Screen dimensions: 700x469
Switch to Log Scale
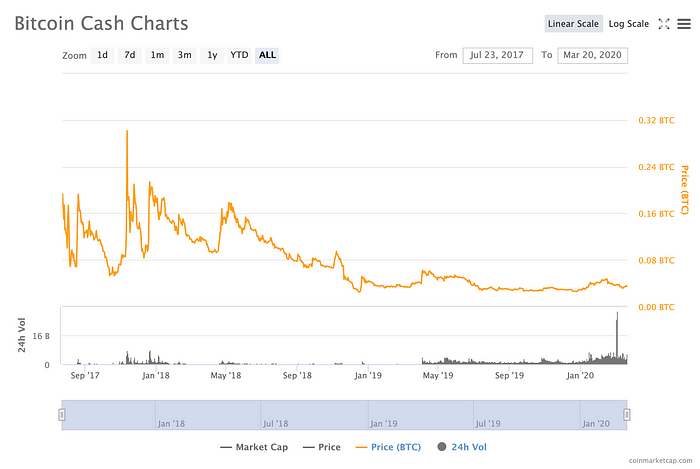point(629,24)
